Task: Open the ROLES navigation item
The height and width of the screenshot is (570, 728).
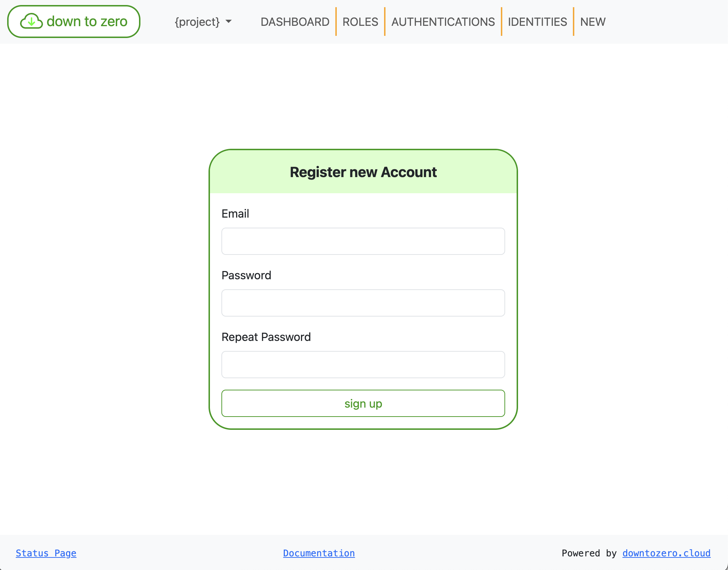Action: 360,22
